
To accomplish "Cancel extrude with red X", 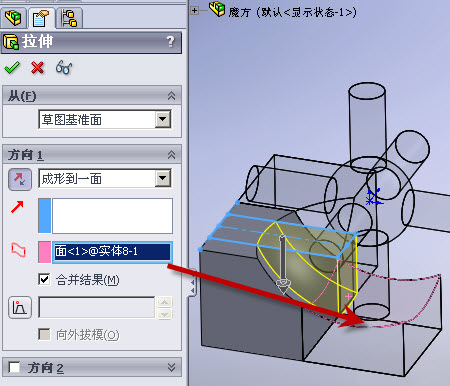I will point(37,68).
